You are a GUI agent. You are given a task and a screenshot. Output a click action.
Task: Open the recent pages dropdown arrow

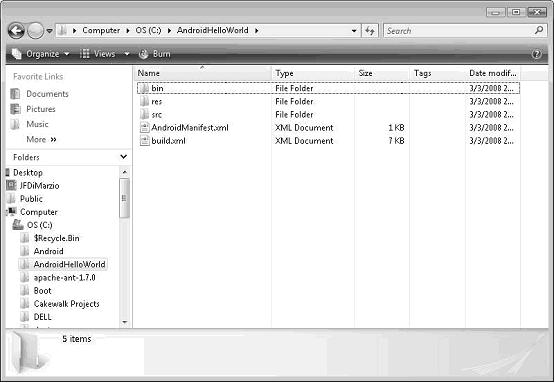[50, 31]
